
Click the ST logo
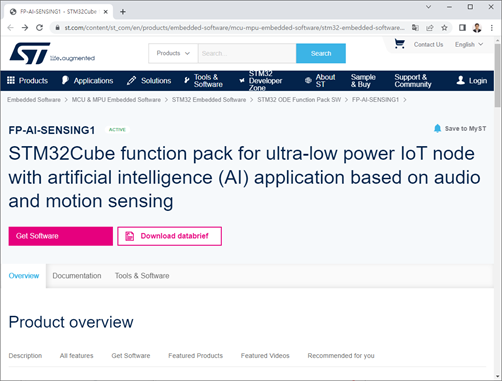30,53
